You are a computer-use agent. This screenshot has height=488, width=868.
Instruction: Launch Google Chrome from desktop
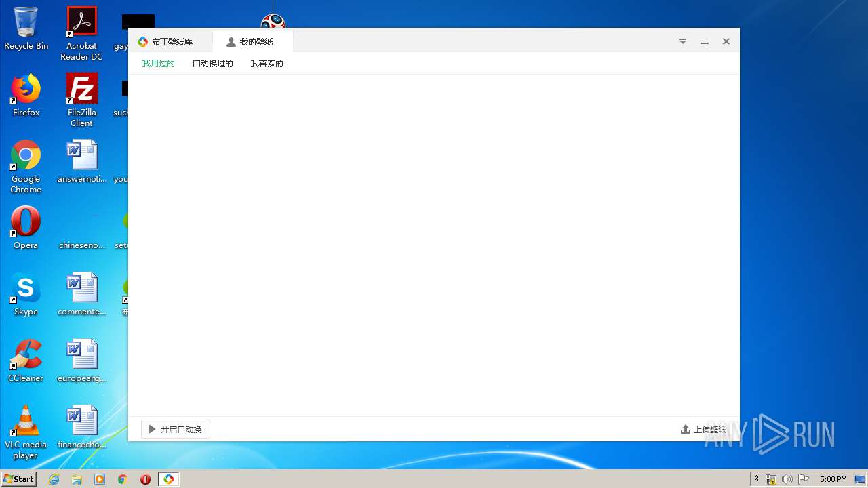pyautogui.click(x=26, y=167)
